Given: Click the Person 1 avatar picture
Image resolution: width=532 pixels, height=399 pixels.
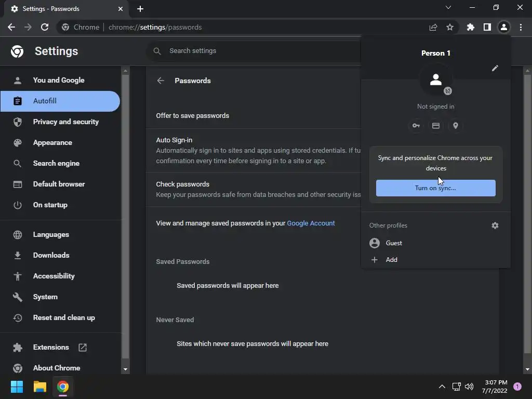Looking at the screenshot, I should [436, 79].
